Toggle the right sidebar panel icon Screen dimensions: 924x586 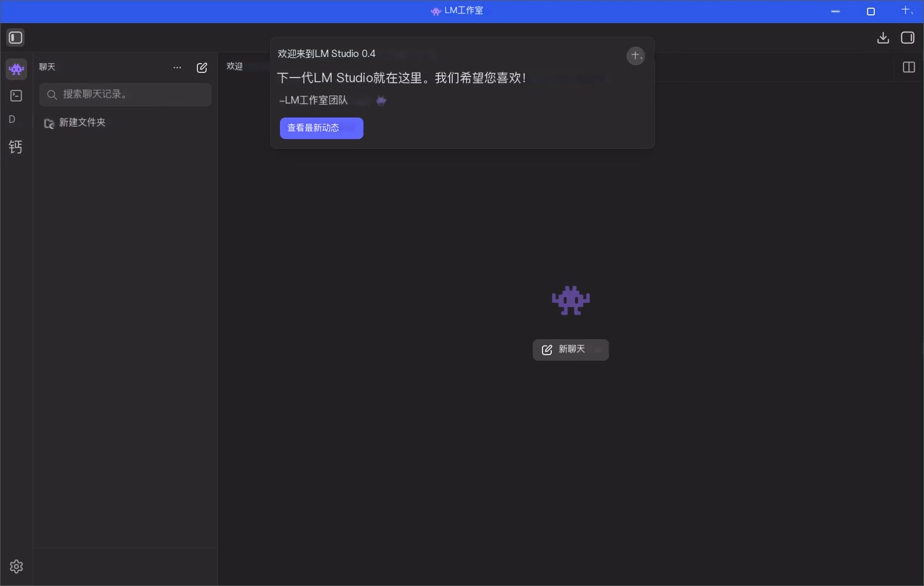pyautogui.click(x=908, y=37)
